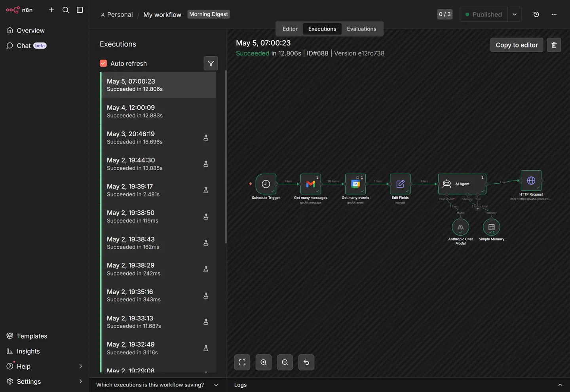Select the May 4, 12:00:09 execution
The width and height of the screenshot is (570, 392).
[x=158, y=111]
